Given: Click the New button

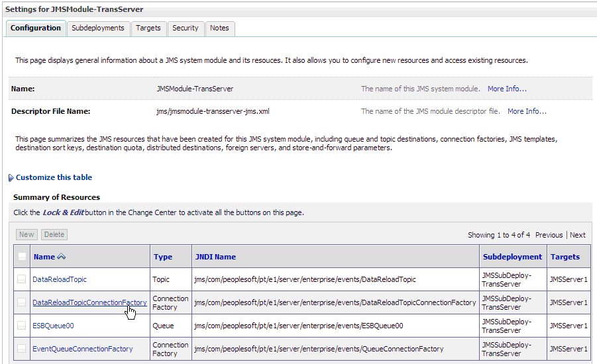Looking at the screenshot, I should click(27, 234).
